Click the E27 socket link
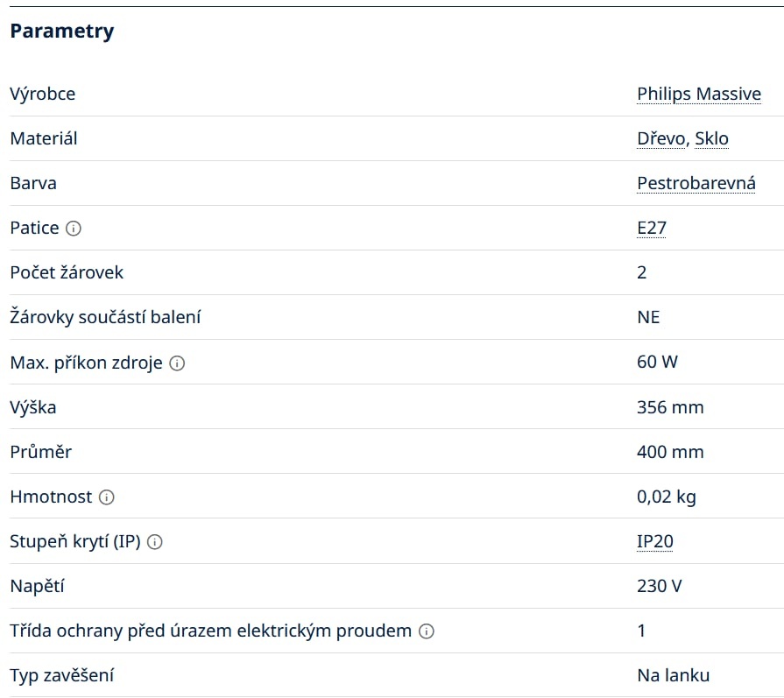784x698 pixels. [x=651, y=228]
